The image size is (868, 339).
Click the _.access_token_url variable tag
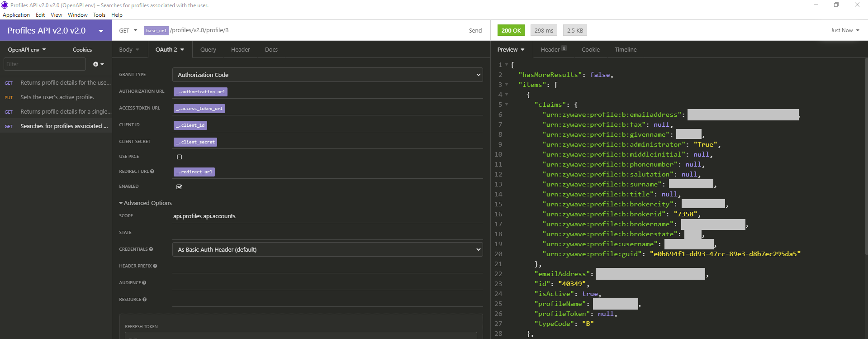[x=199, y=109]
